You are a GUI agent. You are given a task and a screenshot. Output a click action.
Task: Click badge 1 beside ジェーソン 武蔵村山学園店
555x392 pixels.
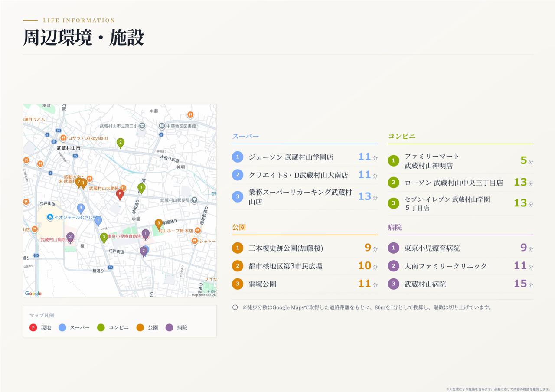(x=238, y=157)
